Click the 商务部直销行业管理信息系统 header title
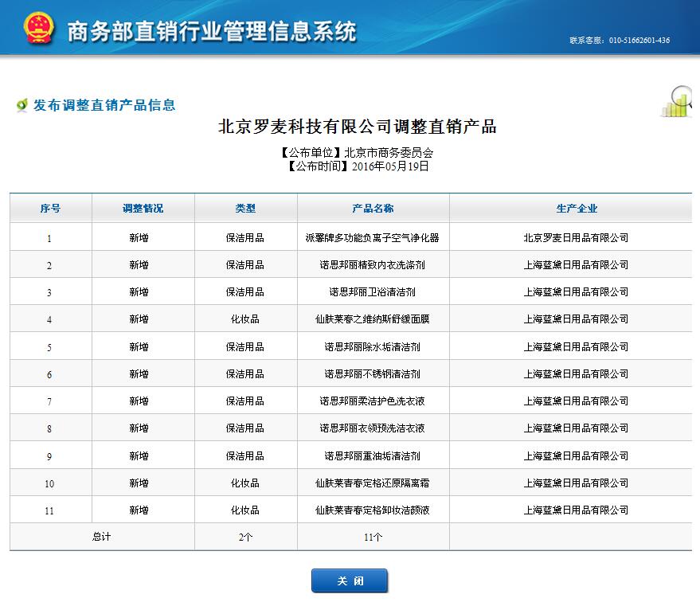 [x=212, y=32]
